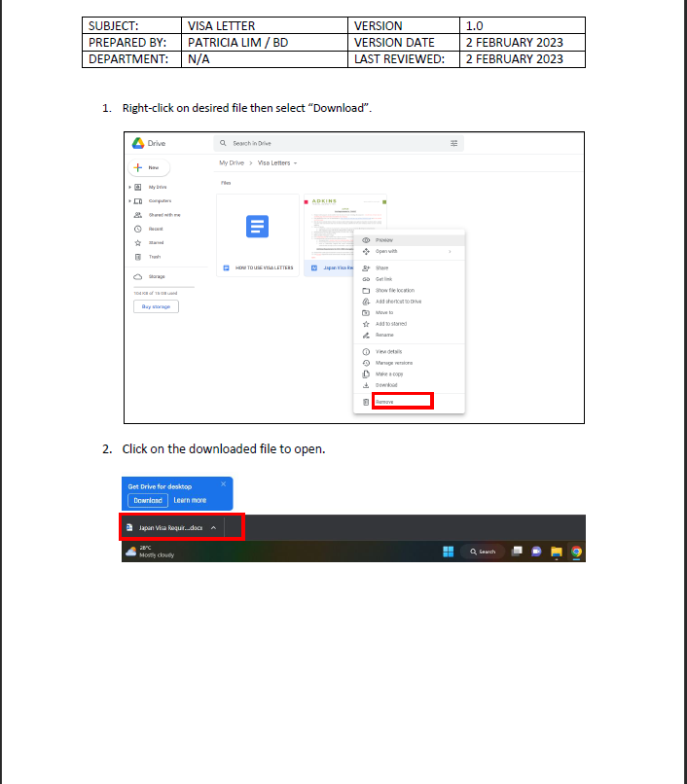Open Shared with me in the sidebar
The height and width of the screenshot is (784, 687).
(164, 215)
